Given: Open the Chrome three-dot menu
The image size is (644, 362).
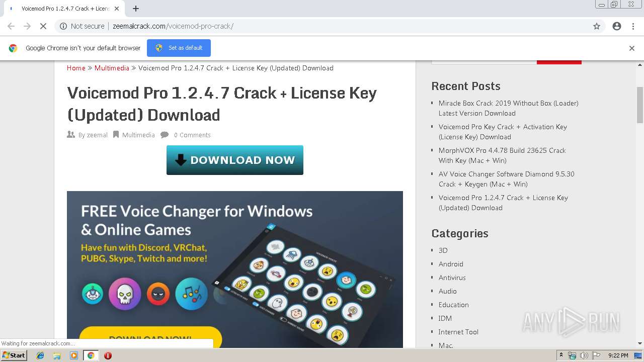Looking at the screenshot, I should pyautogui.click(x=633, y=26).
